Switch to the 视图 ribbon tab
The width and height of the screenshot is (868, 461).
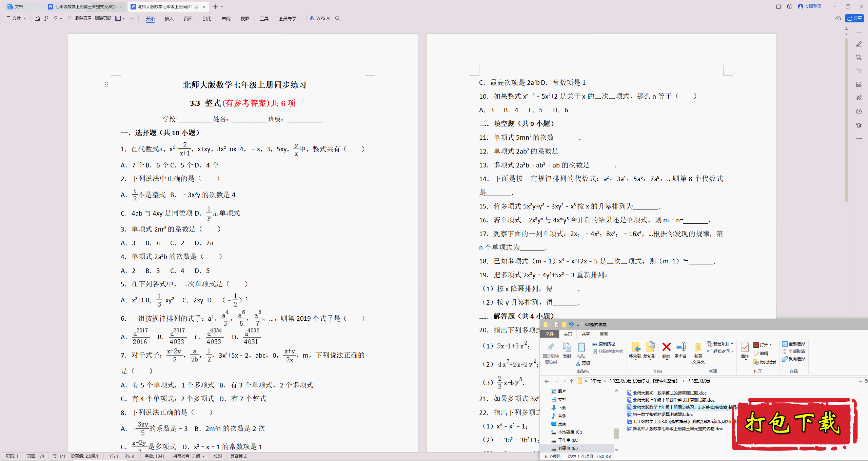(x=245, y=19)
